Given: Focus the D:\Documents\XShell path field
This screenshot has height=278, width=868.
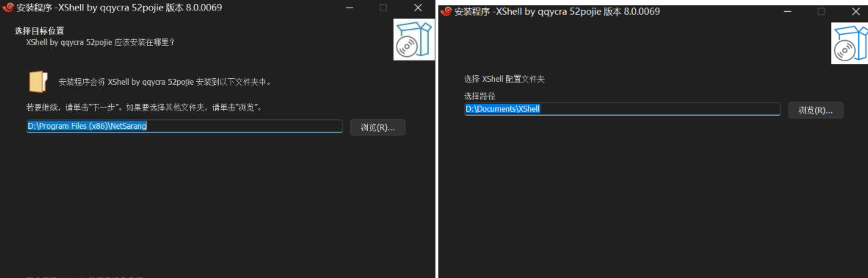Looking at the screenshot, I should pyautogui.click(x=622, y=109).
